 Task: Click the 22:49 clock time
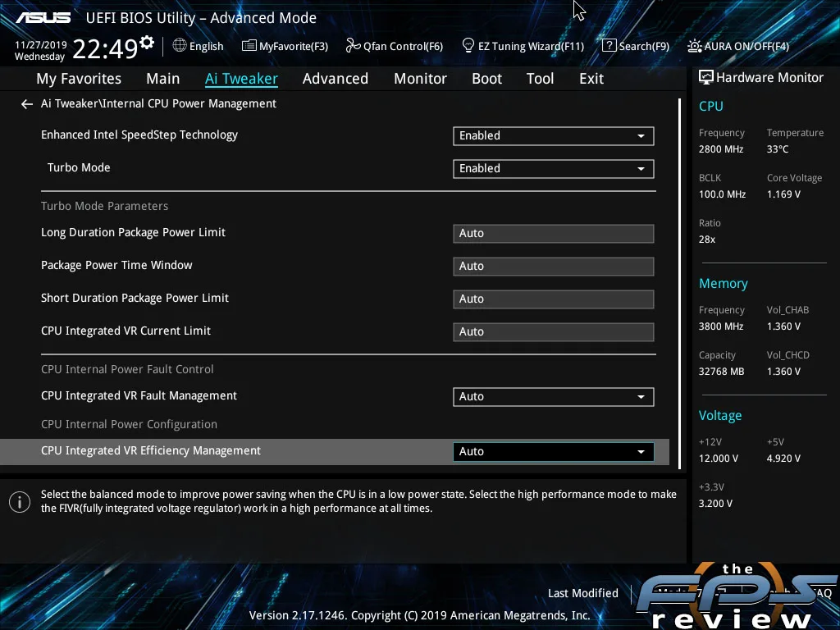tap(105, 48)
